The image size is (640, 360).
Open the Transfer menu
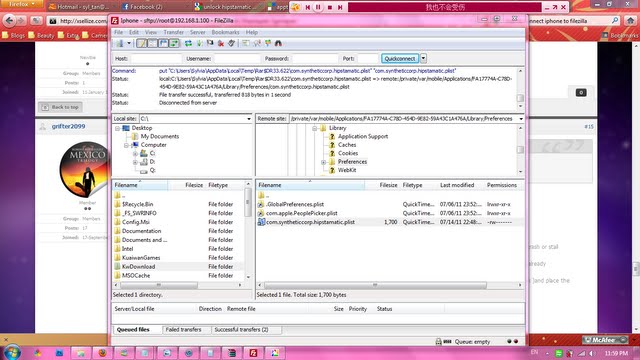[173, 32]
